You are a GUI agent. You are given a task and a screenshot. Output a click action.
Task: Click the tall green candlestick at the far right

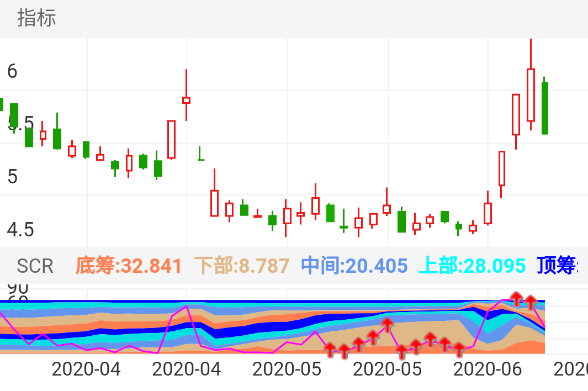544,108
